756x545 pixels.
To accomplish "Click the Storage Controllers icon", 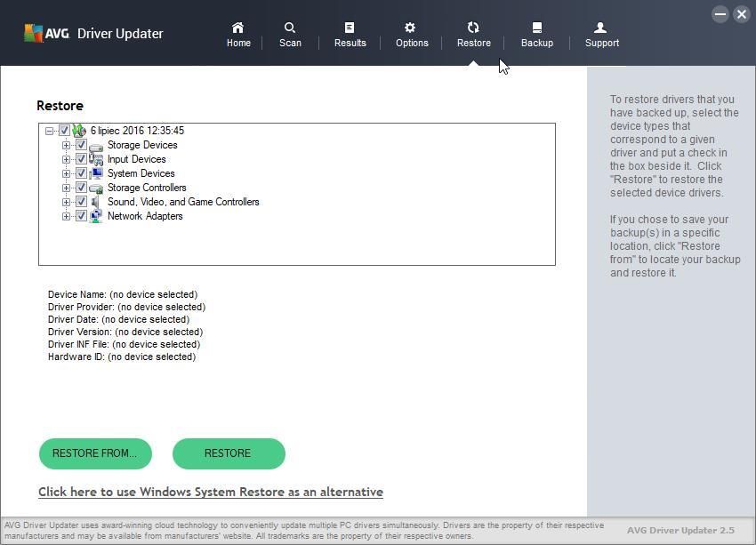I will coord(96,188).
